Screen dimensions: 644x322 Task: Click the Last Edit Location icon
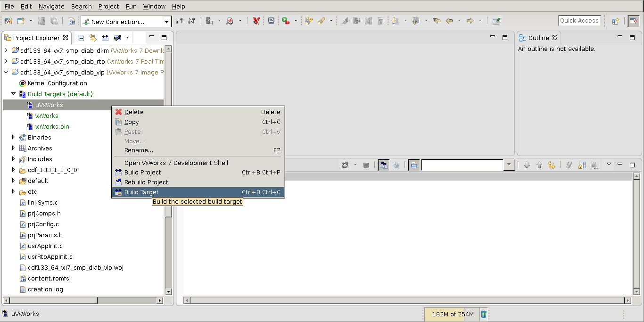437,21
